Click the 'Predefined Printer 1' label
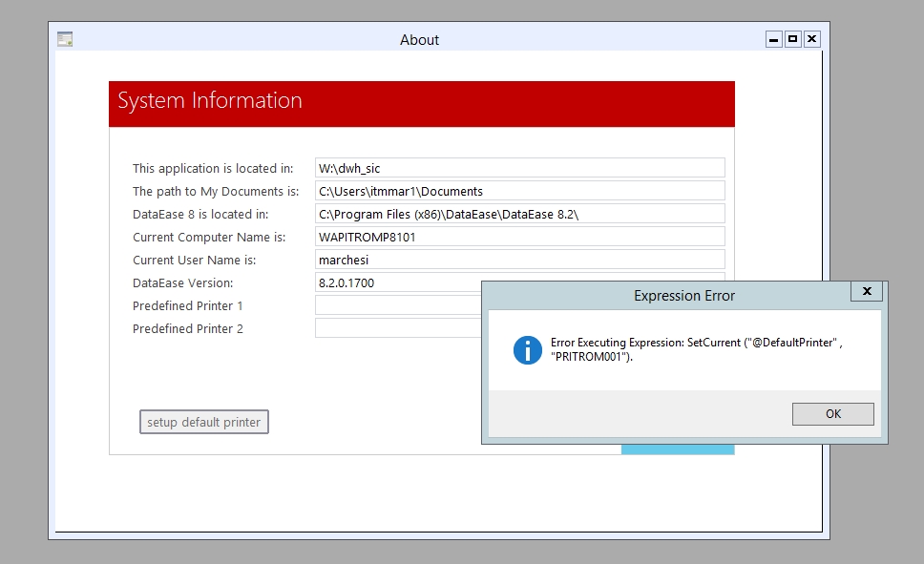The width and height of the screenshot is (924, 564). pos(187,306)
